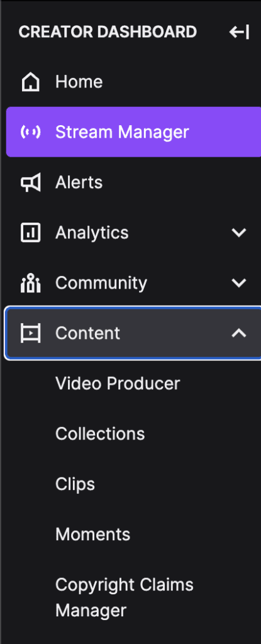Click the Content video frame icon
Viewport: 261px width, 644px height.
click(30, 333)
